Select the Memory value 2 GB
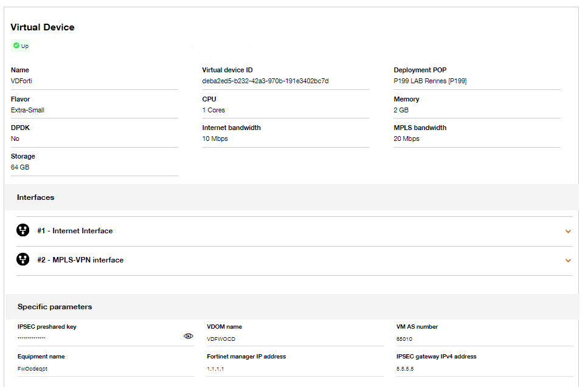 tap(401, 110)
